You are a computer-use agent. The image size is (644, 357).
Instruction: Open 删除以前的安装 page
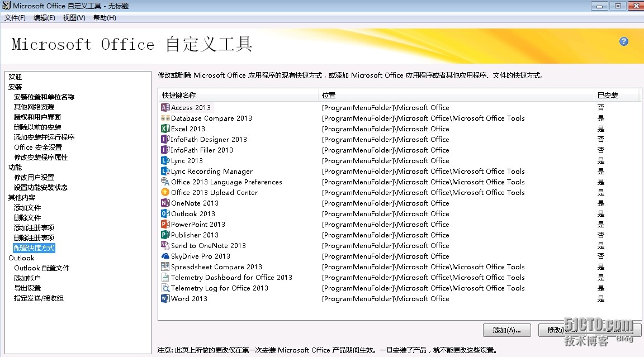coord(37,127)
